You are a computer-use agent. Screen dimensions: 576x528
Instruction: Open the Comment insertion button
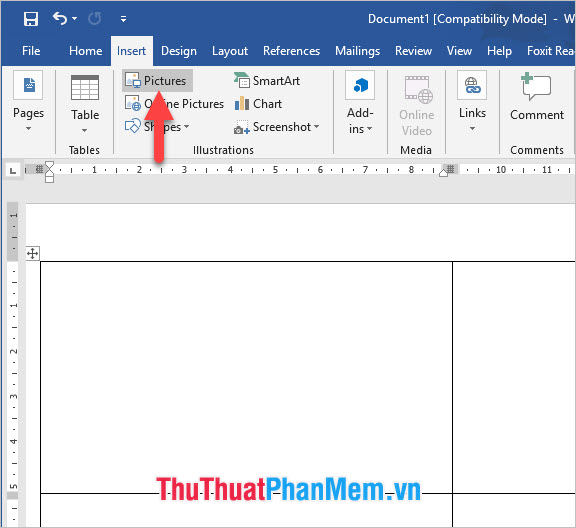point(536,97)
